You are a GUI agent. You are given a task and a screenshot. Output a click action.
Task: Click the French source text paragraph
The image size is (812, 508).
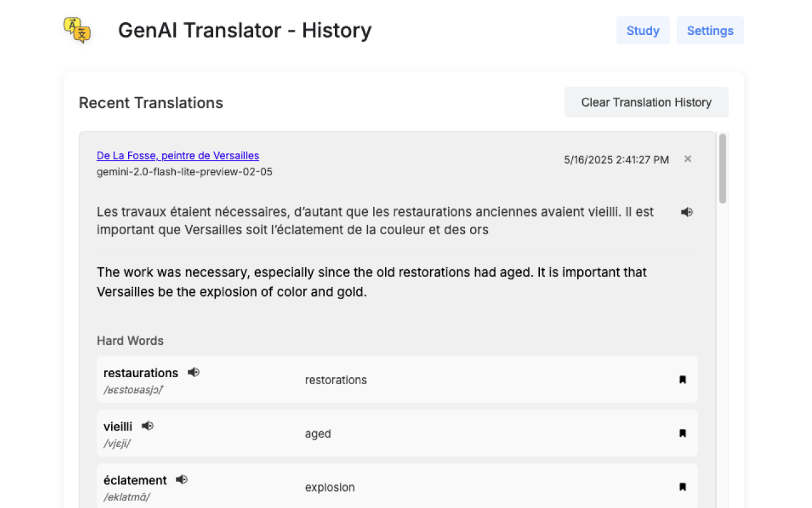pos(374,220)
